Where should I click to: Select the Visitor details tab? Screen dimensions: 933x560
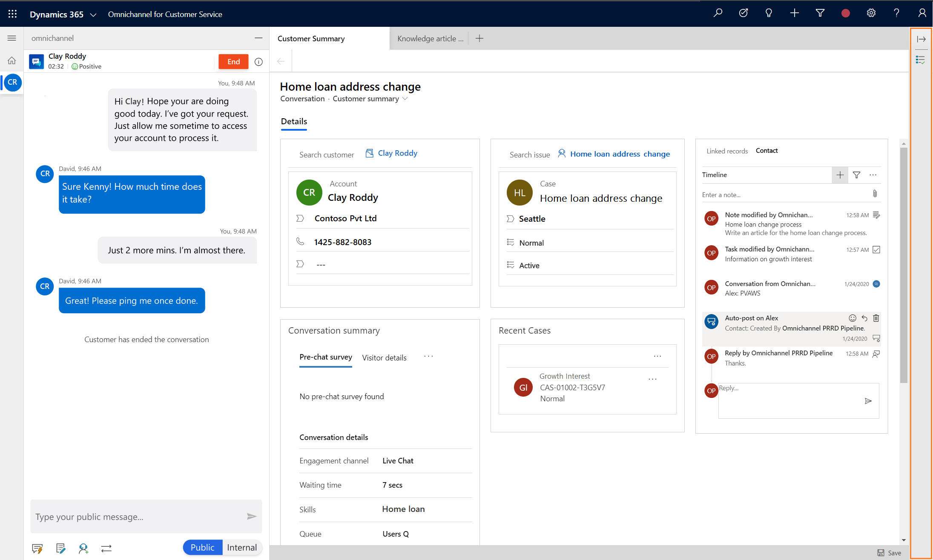tap(385, 357)
